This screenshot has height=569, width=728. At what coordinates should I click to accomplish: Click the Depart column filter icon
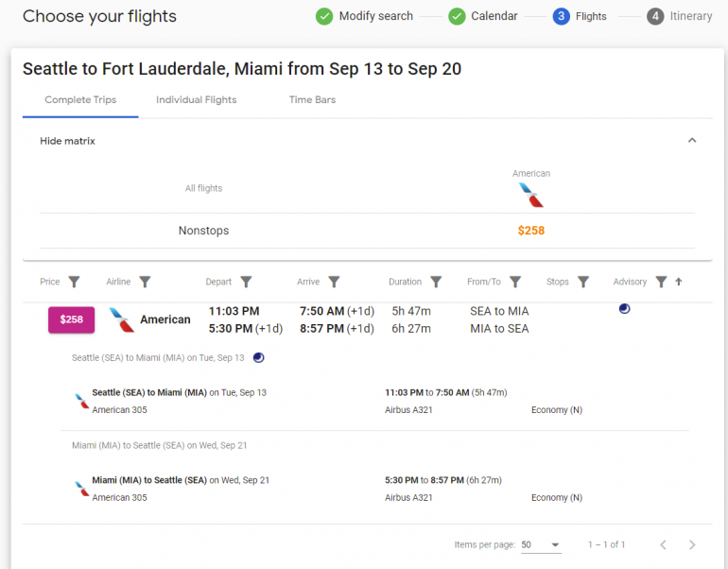246,282
